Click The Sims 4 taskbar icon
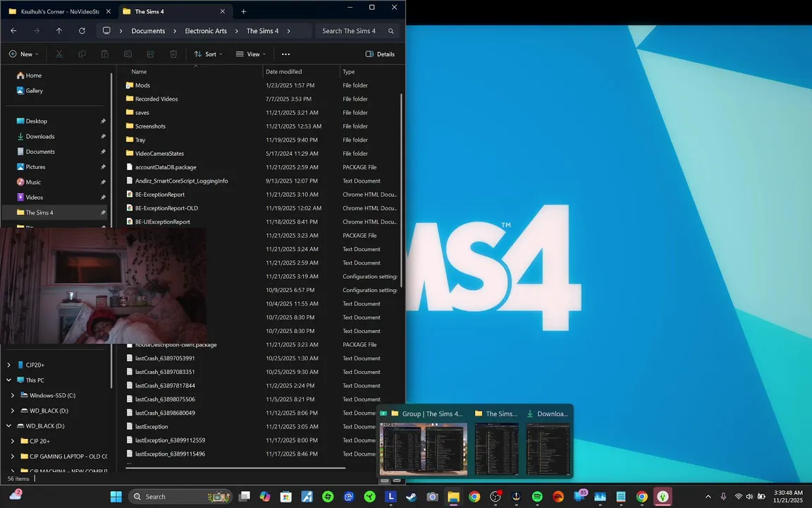Screen dimensions: 812x508 pos(663,497)
